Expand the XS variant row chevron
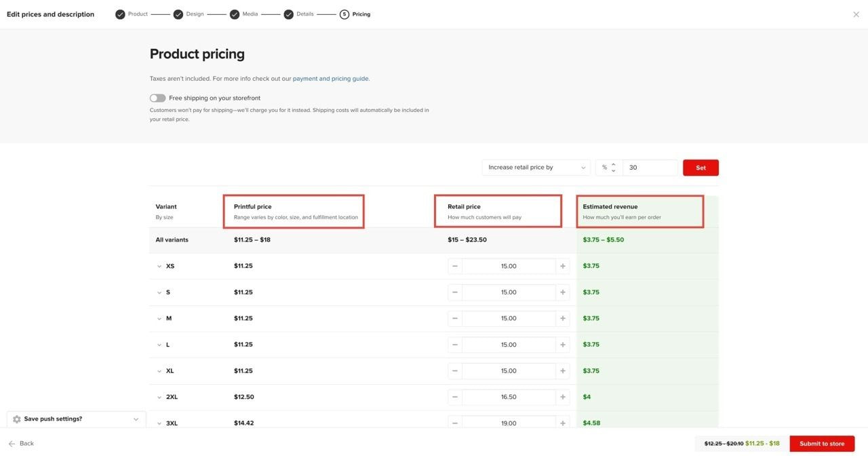 (x=158, y=265)
